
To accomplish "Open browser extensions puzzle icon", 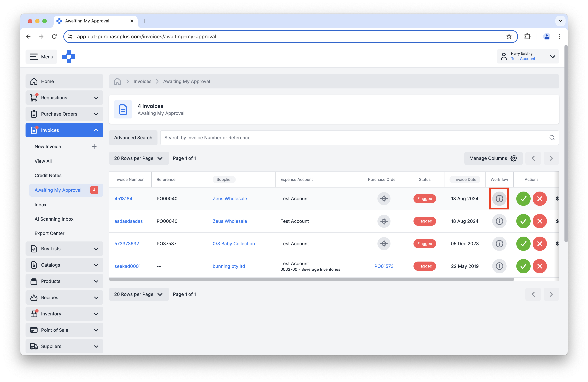I will tap(527, 37).
